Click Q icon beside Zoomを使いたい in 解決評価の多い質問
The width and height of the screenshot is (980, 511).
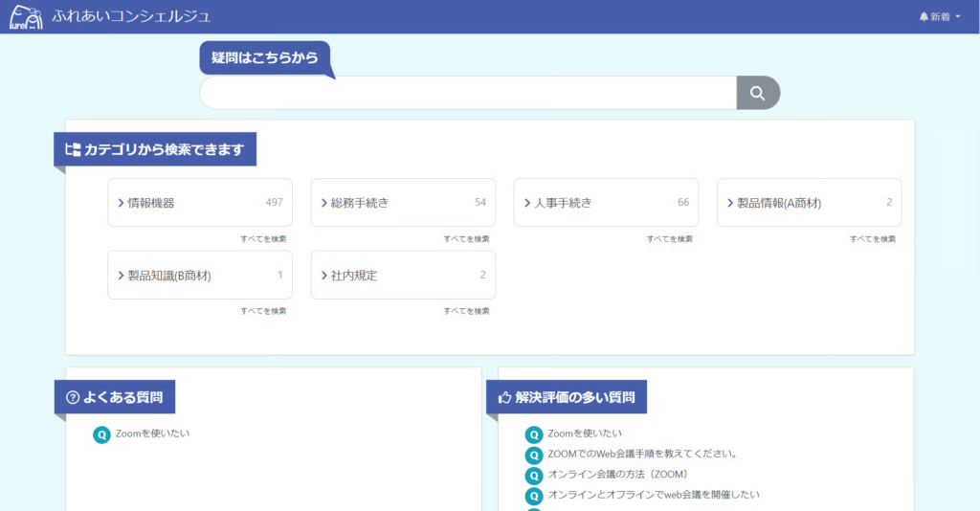[534, 435]
